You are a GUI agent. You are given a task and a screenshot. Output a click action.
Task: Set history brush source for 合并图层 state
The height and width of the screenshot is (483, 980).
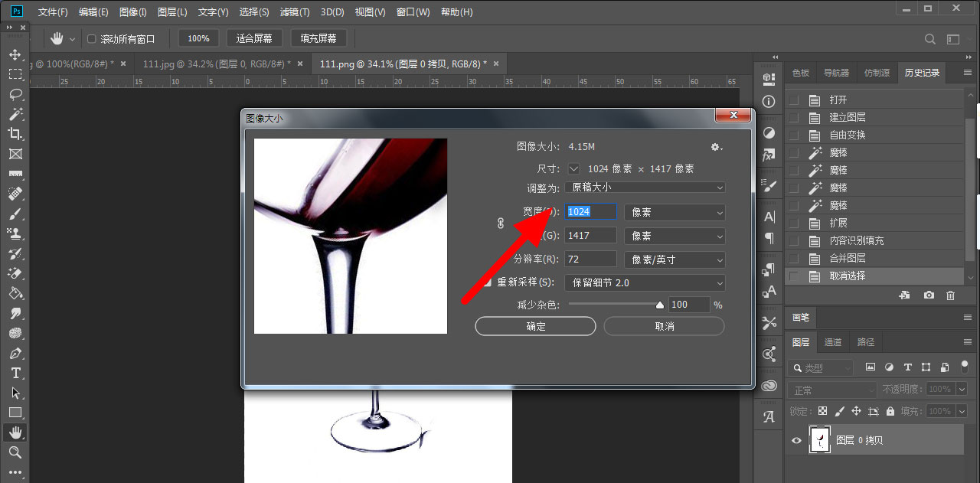tap(794, 258)
